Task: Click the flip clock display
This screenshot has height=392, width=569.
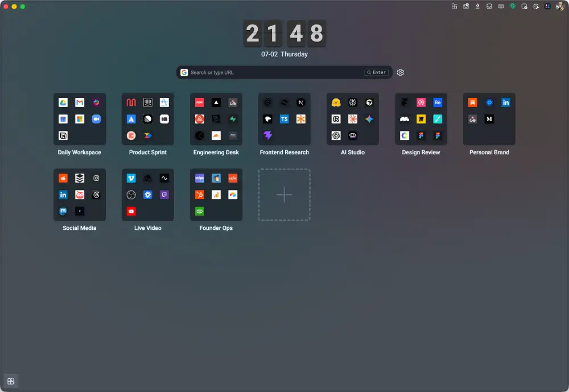Action: click(x=284, y=34)
